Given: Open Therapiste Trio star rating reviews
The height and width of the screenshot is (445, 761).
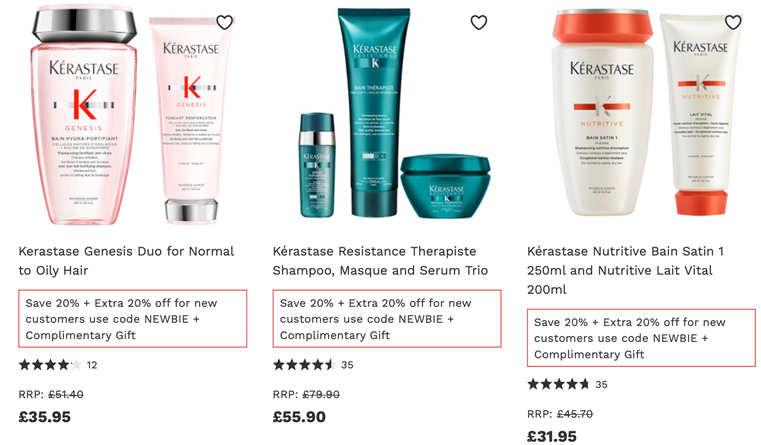Looking at the screenshot, I should pyautogui.click(x=313, y=365).
